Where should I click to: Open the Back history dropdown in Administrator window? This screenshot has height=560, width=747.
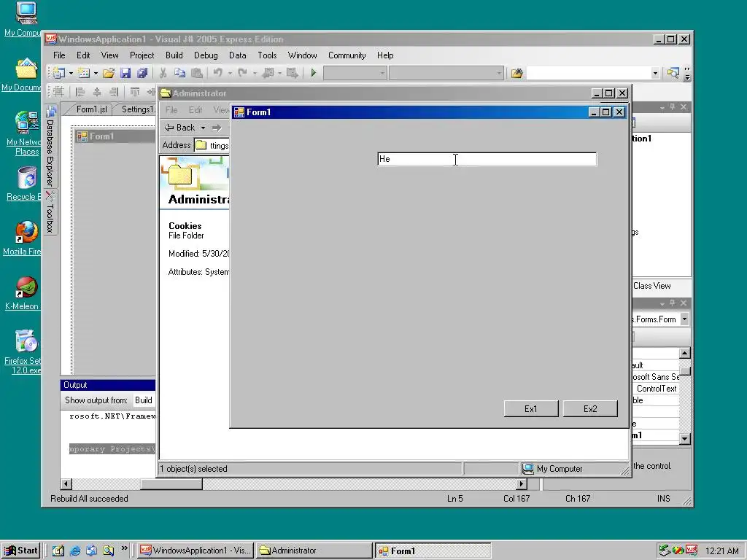203,128
